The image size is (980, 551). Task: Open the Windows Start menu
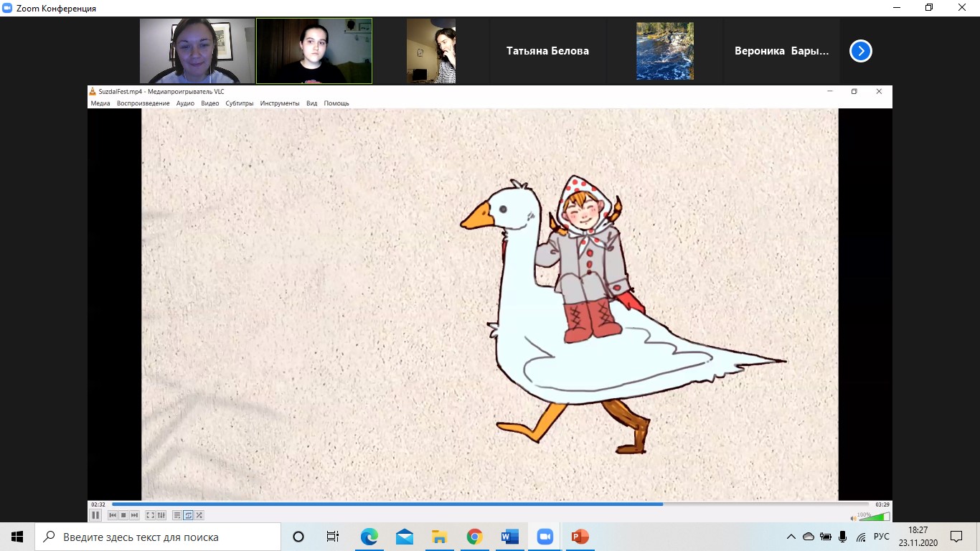coord(17,537)
